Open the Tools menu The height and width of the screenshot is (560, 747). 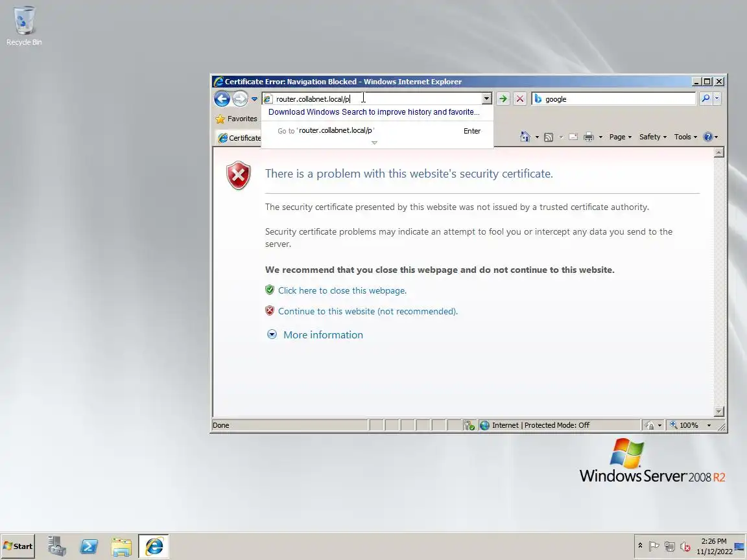[x=685, y=137]
